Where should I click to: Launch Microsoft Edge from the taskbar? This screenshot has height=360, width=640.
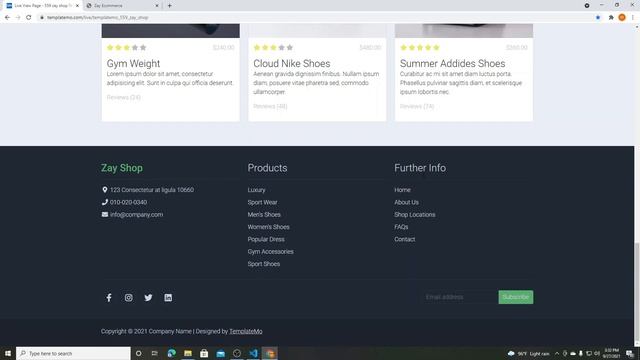click(171, 353)
